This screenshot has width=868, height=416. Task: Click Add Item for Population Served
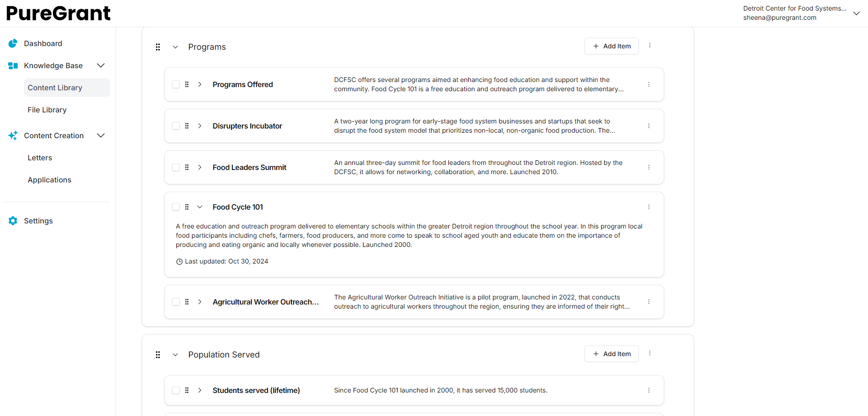coord(611,354)
